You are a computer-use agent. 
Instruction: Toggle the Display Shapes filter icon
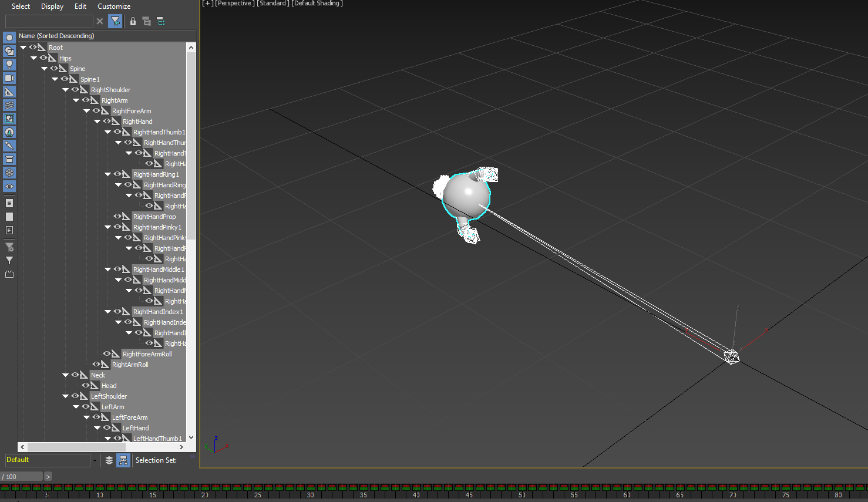tap(9, 50)
